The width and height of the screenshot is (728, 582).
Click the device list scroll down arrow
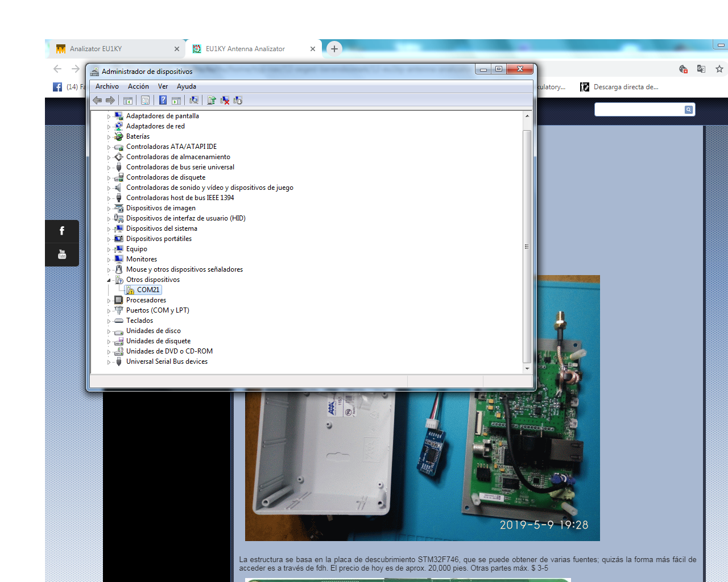tap(527, 368)
